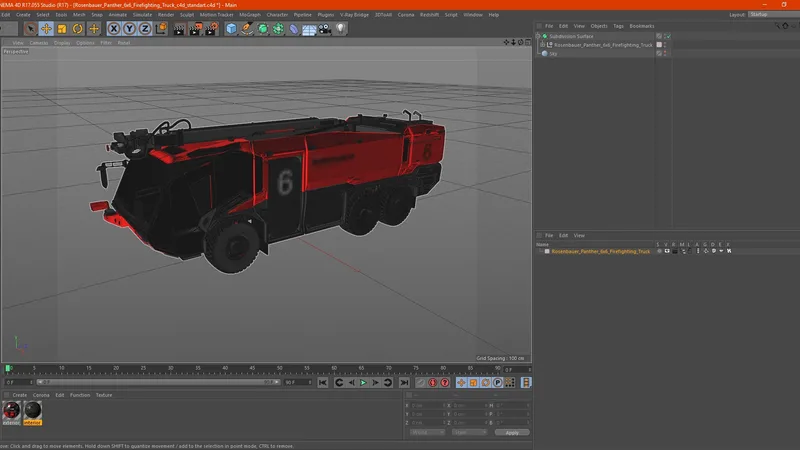Toggle the Rosenbauer layer View visibility
This screenshot has height=450, width=800.
[x=667, y=251]
